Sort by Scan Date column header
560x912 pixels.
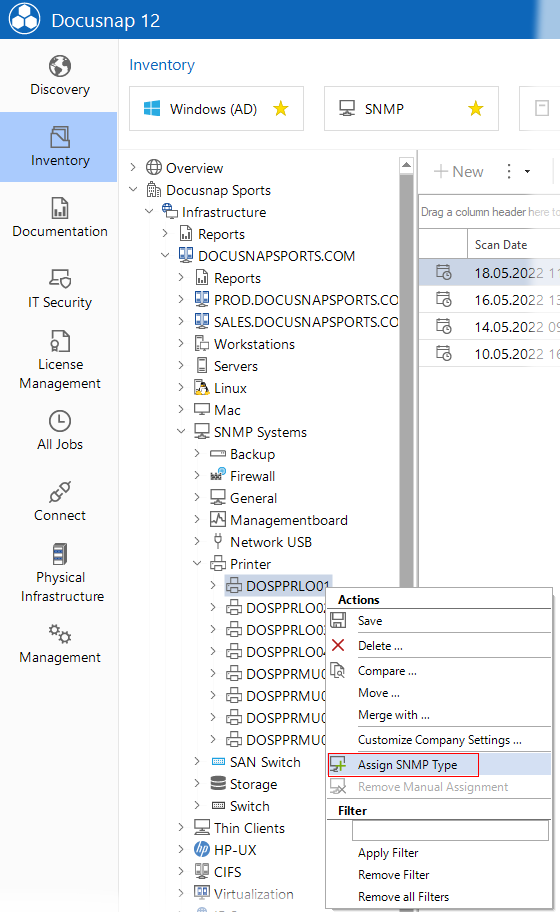[513, 244]
